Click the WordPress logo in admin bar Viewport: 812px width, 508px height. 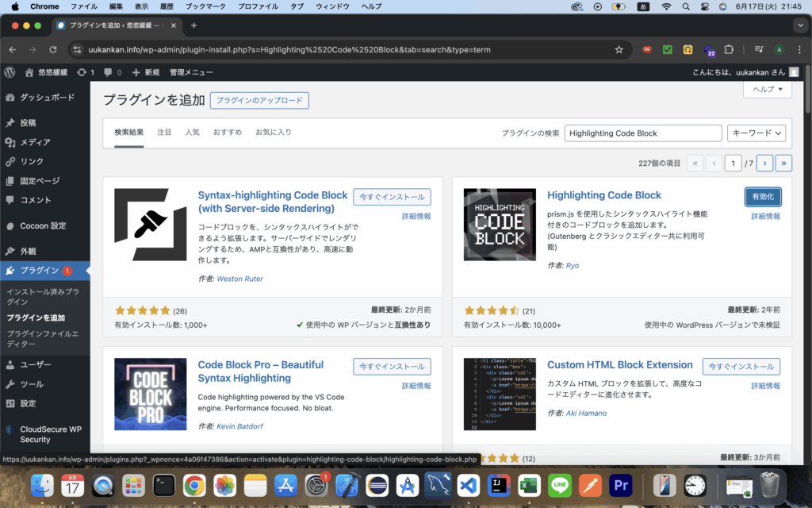coord(10,72)
